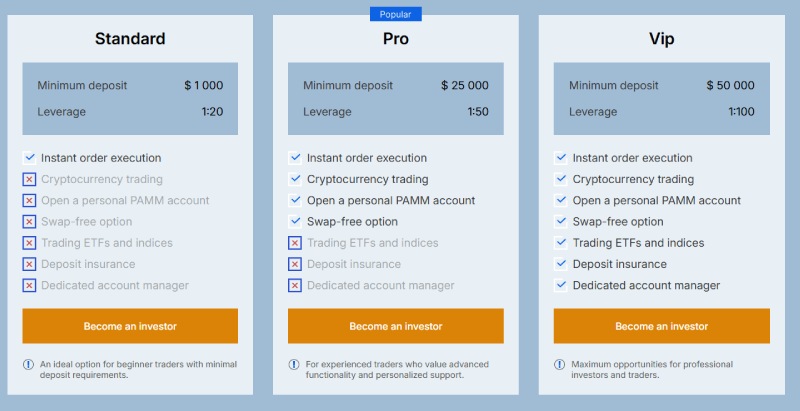
Task: Click the info icon under Vip plan
Action: [x=560, y=365]
